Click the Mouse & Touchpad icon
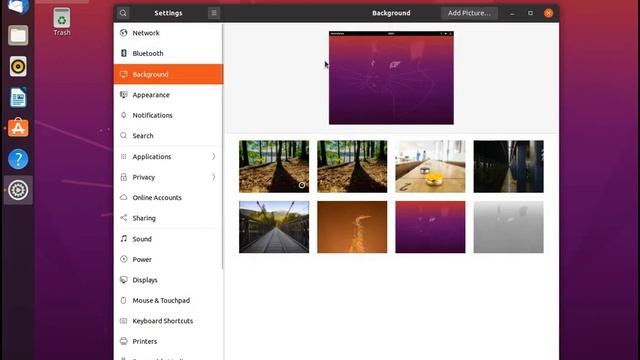Image resolution: width=640 pixels, height=360 pixels. click(124, 300)
